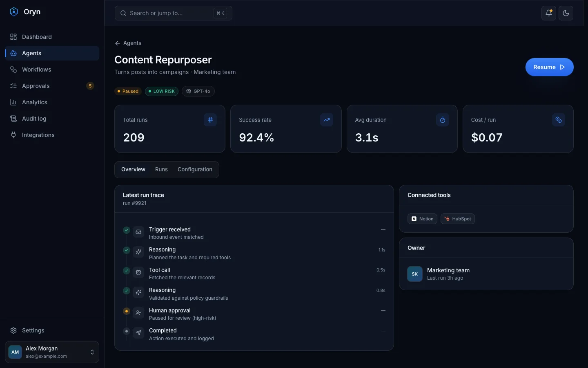
Task: Expand the Alex Morgan account switcher
Action: [52, 352]
